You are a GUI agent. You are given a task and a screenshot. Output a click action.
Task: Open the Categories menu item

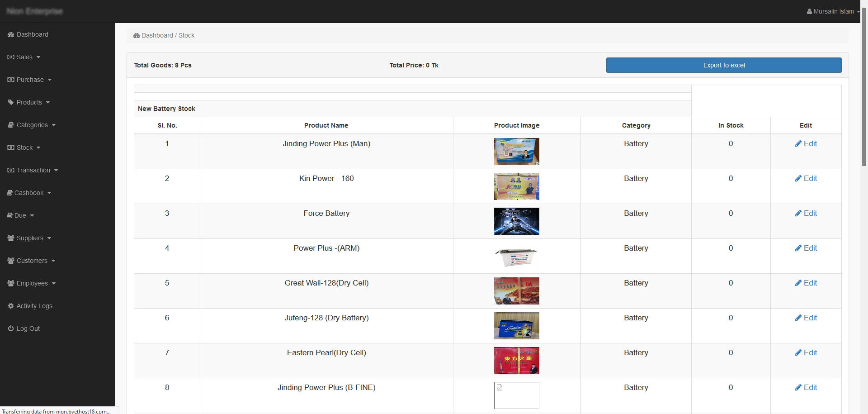[32, 125]
